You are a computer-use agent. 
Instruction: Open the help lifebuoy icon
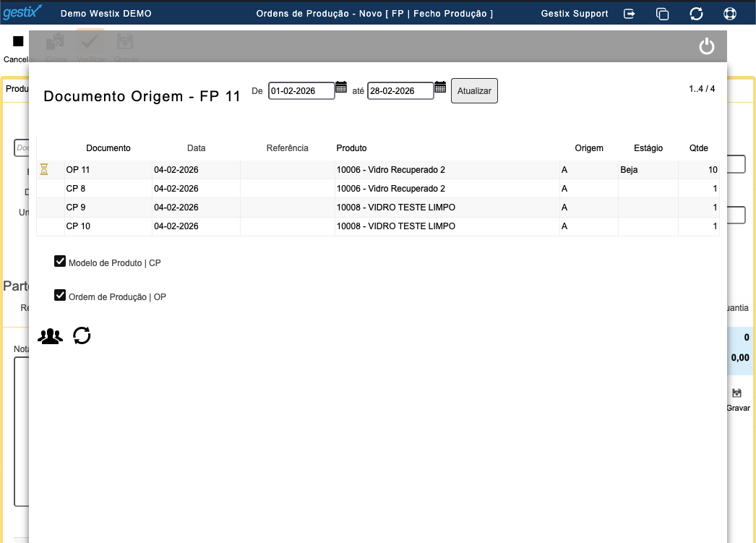tap(729, 14)
